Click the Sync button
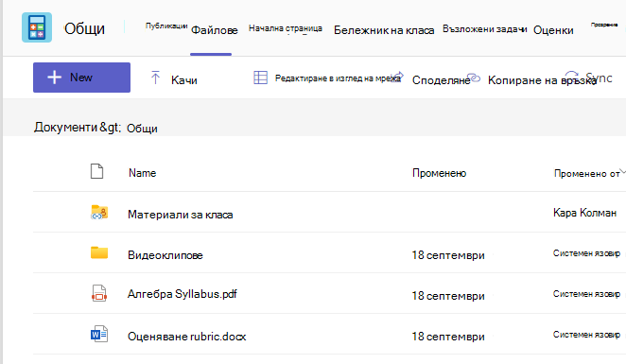Image resolution: width=626 pixels, height=364 pixels. [x=599, y=78]
